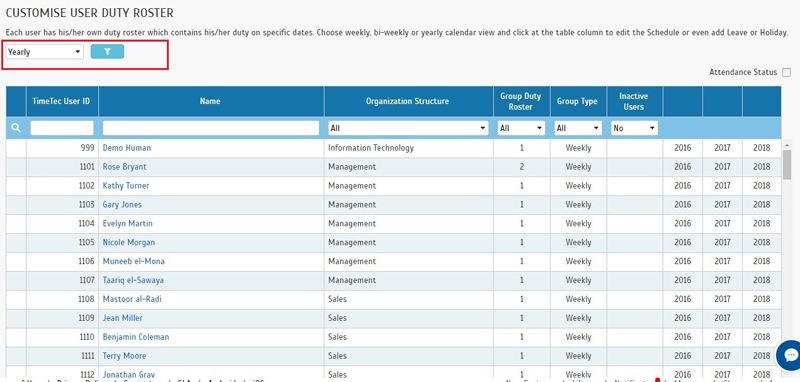
Task: Click 2017 in Rose Bryant row
Action: 722,167
